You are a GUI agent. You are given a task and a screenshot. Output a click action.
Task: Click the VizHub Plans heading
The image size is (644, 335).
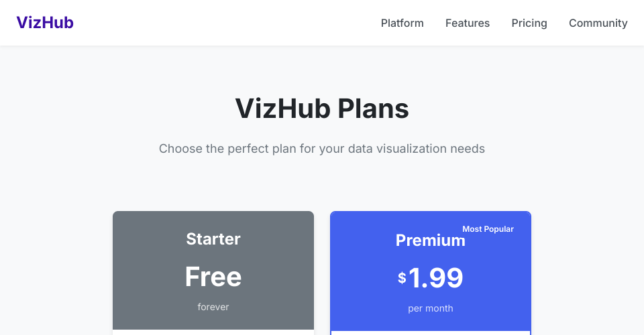click(x=322, y=109)
